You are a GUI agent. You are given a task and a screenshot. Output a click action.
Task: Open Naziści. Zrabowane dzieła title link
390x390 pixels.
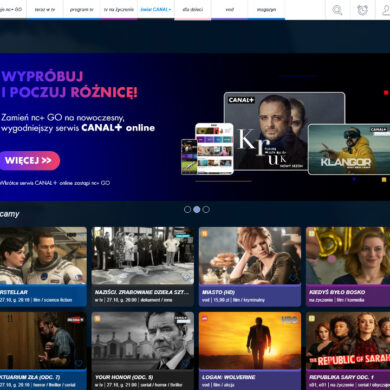[142, 292]
